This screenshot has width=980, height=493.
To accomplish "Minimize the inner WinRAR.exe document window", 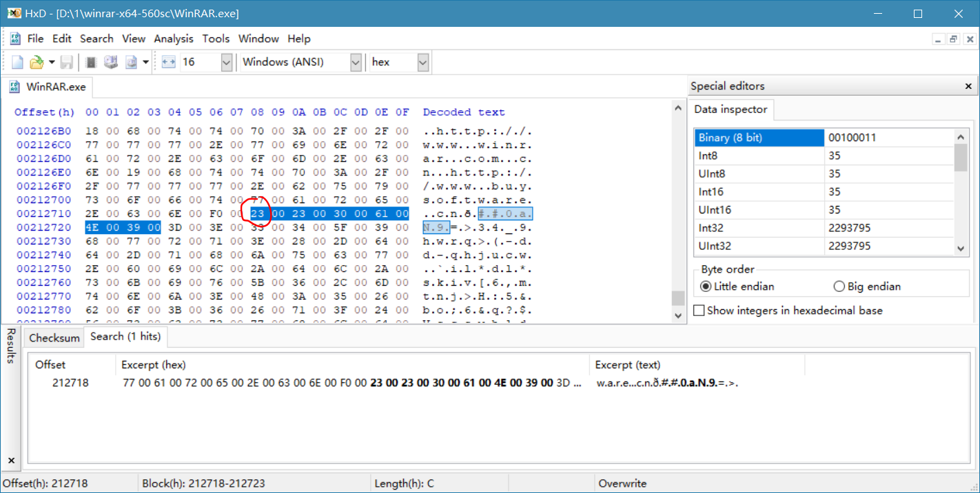I will (938, 39).
